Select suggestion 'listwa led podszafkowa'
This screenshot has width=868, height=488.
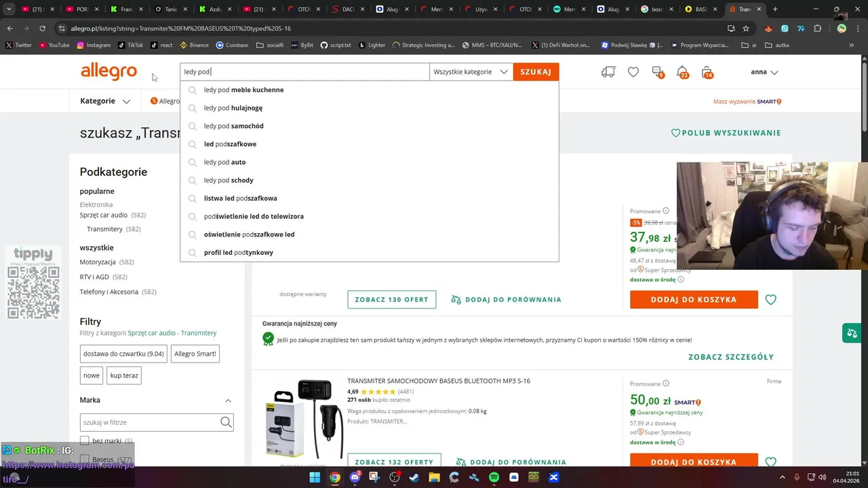pos(369,198)
